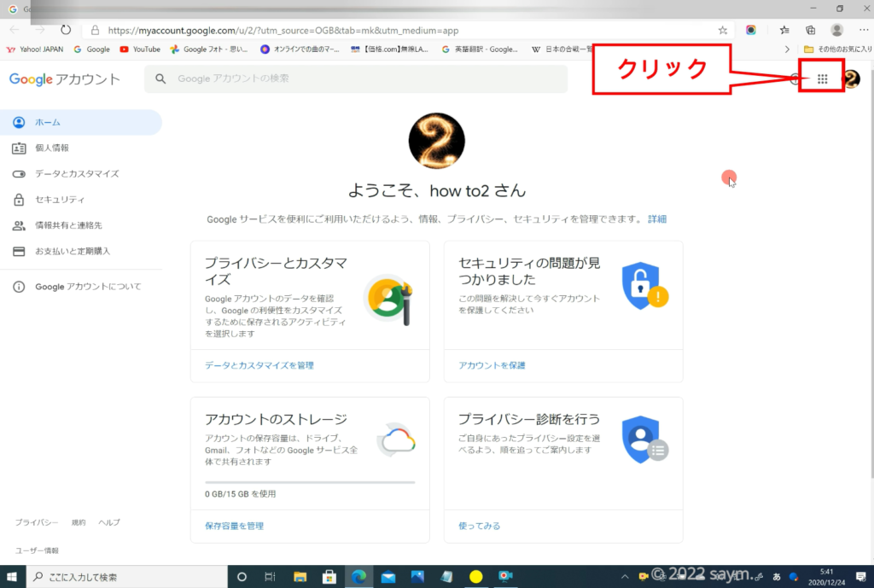Open 個人情報 in the sidebar
The image size is (874, 588).
tap(52, 148)
